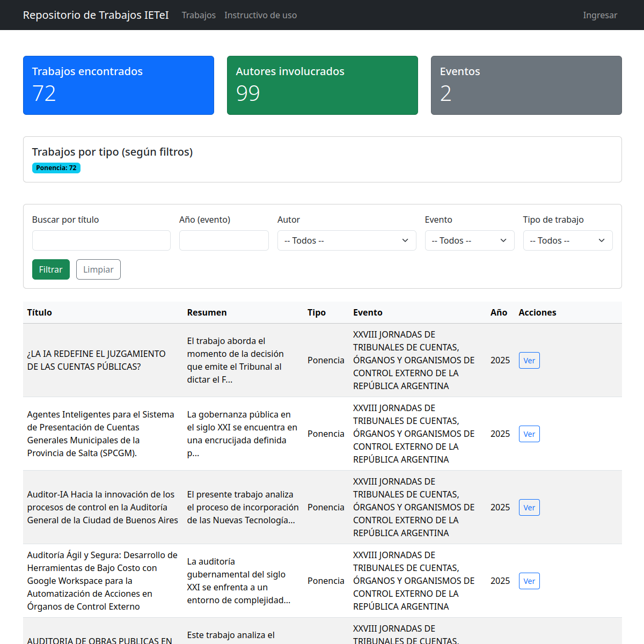
Task: Open the Tipo de trabajo dropdown
Action: [568, 240]
